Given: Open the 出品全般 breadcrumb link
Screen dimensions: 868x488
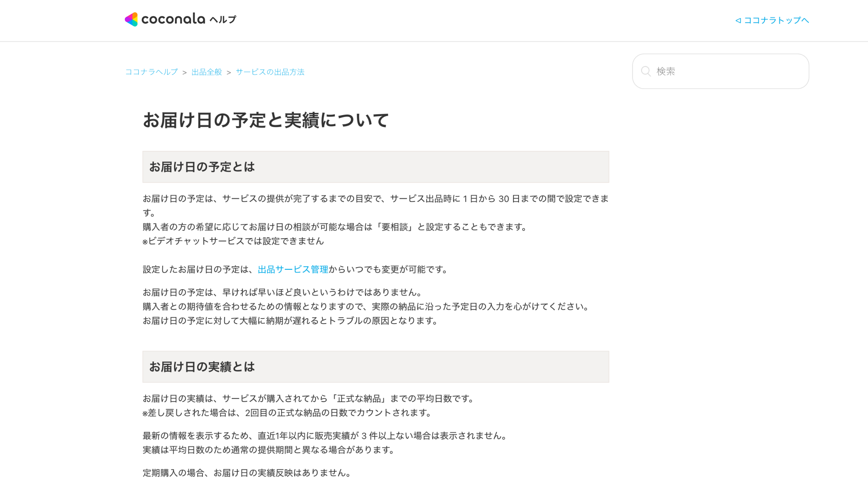Looking at the screenshot, I should 207,72.
